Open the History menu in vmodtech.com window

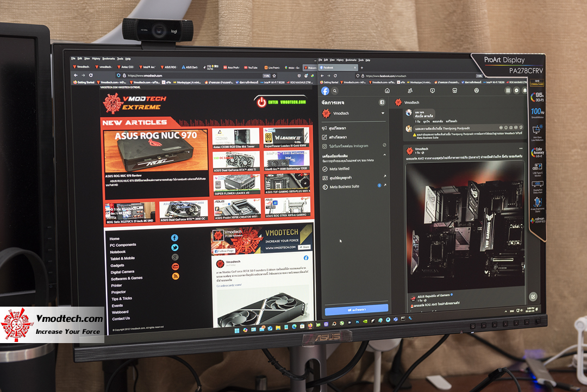click(x=96, y=58)
